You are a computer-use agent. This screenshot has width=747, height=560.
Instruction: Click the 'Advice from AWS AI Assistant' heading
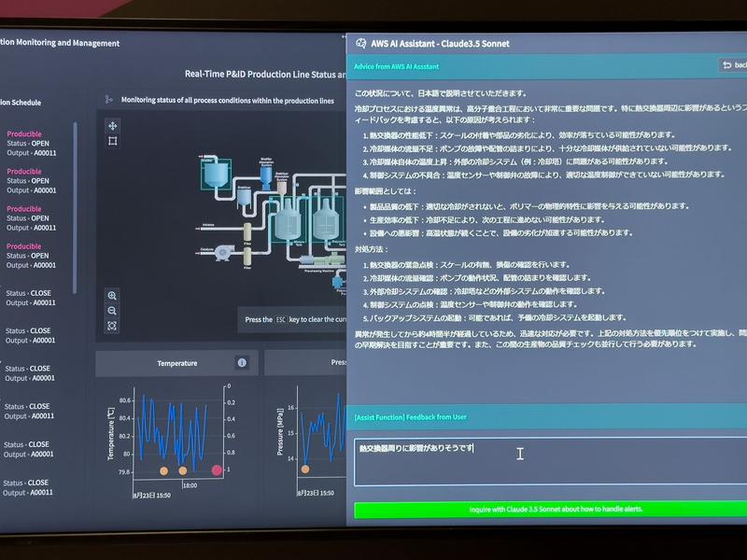click(396, 66)
